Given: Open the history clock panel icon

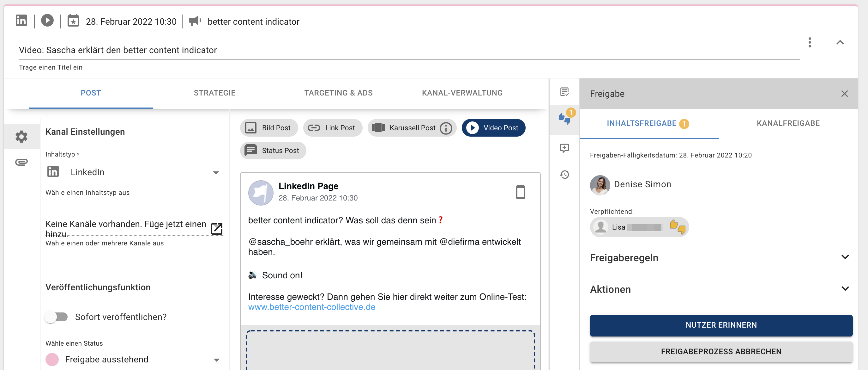Looking at the screenshot, I should [564, 174].
